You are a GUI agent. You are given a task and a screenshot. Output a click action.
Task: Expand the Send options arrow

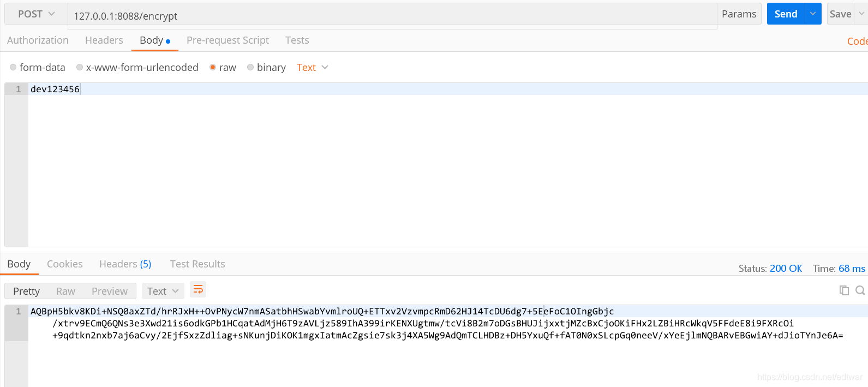813,14
